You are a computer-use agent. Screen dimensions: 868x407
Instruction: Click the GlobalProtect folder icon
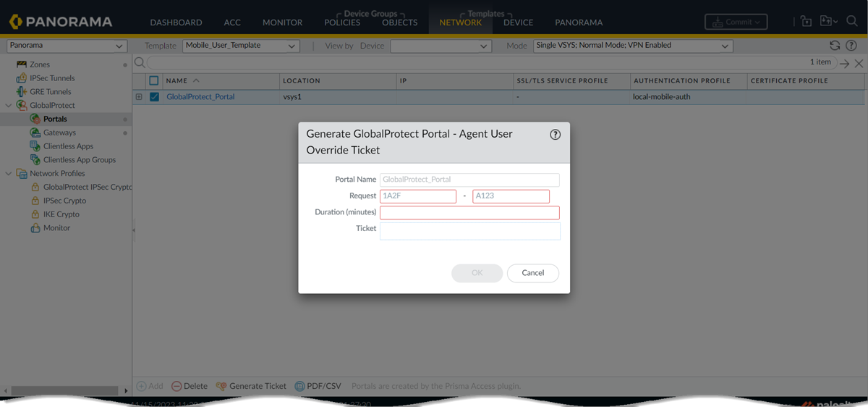click(x=22, y=106)
